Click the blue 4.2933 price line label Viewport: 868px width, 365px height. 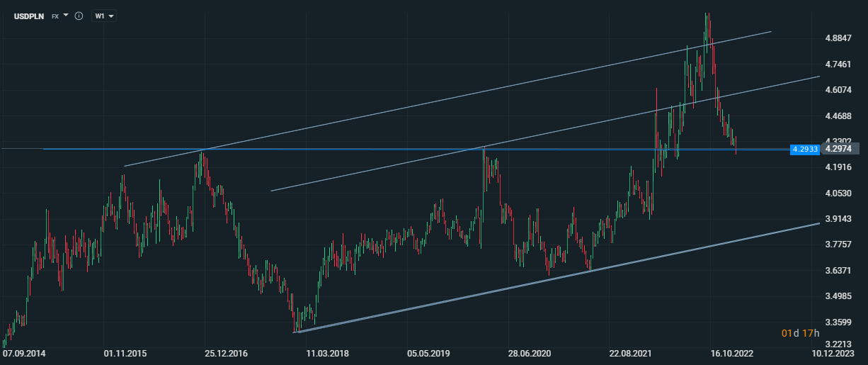click(x=805, y=150)
